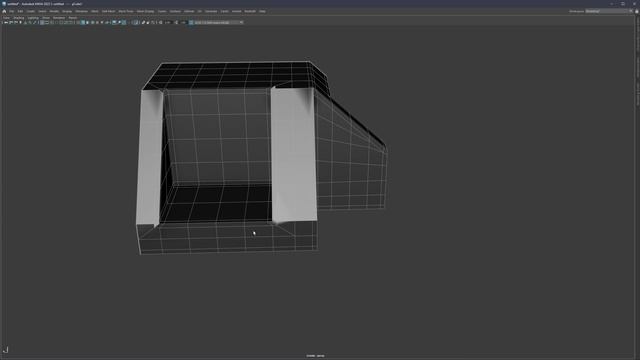Open the Create menu

31,11
